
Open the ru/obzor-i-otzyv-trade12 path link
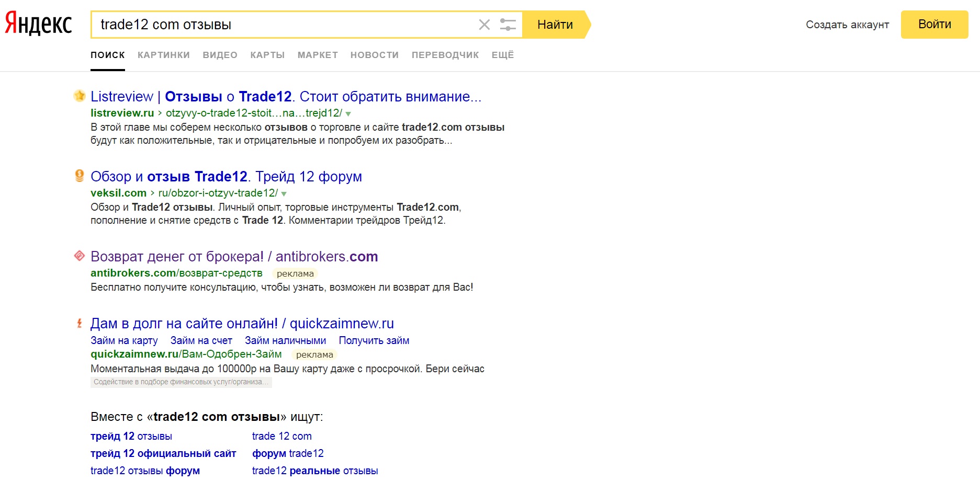pos(218,193)
